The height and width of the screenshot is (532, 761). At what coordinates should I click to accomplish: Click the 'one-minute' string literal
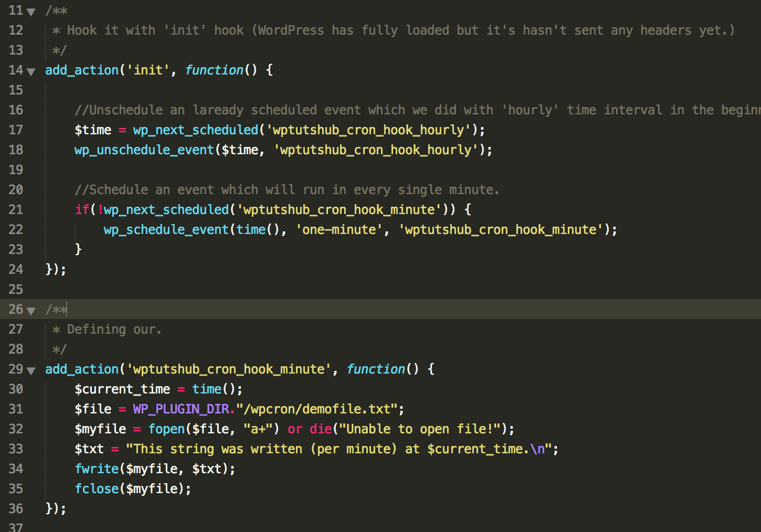tap(339, 230)
